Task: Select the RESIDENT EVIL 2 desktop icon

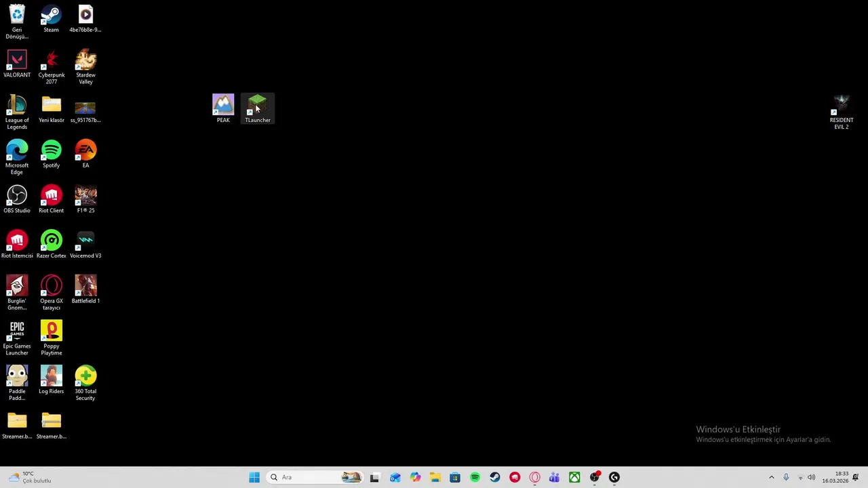Action: pyautogui.click(x=841, y=112)
